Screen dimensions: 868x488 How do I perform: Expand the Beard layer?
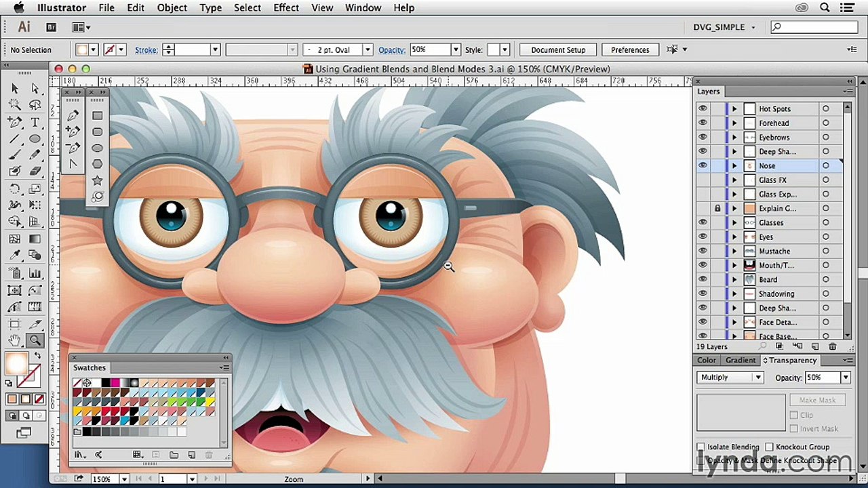point(734,279)
